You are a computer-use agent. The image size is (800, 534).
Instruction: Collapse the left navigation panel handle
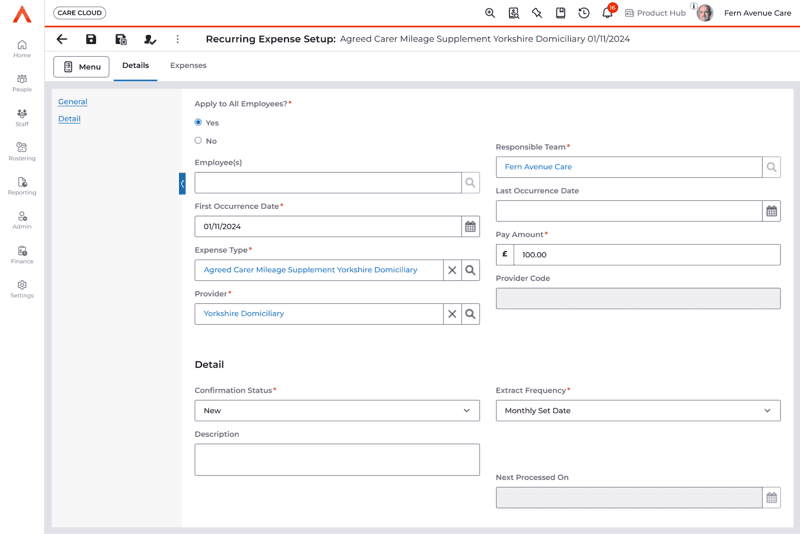tap(182, 184)
